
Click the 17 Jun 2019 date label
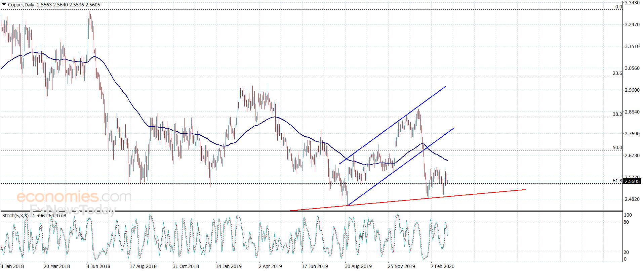click(315, 266)
